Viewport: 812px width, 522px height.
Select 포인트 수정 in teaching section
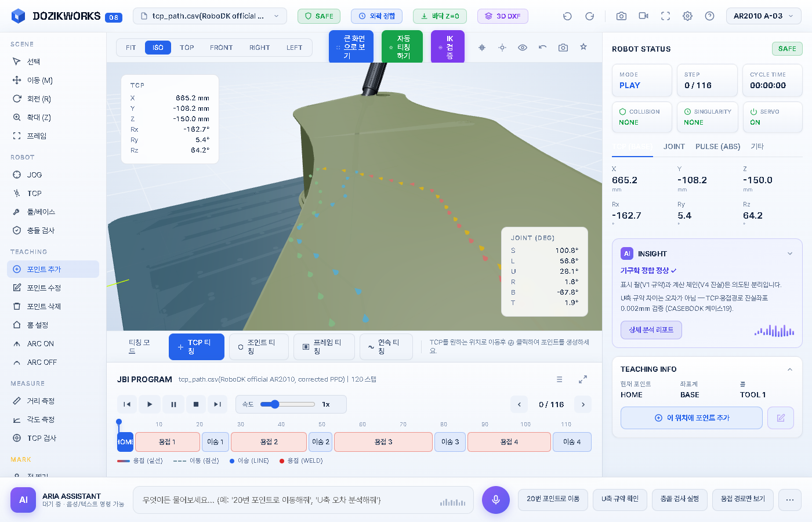(53, 288)
